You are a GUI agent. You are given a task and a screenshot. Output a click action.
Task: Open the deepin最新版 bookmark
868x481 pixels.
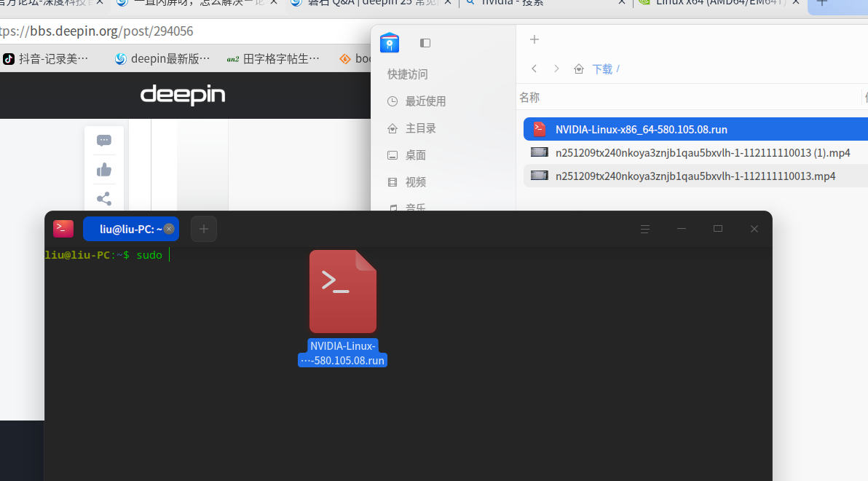click(162, 58)
